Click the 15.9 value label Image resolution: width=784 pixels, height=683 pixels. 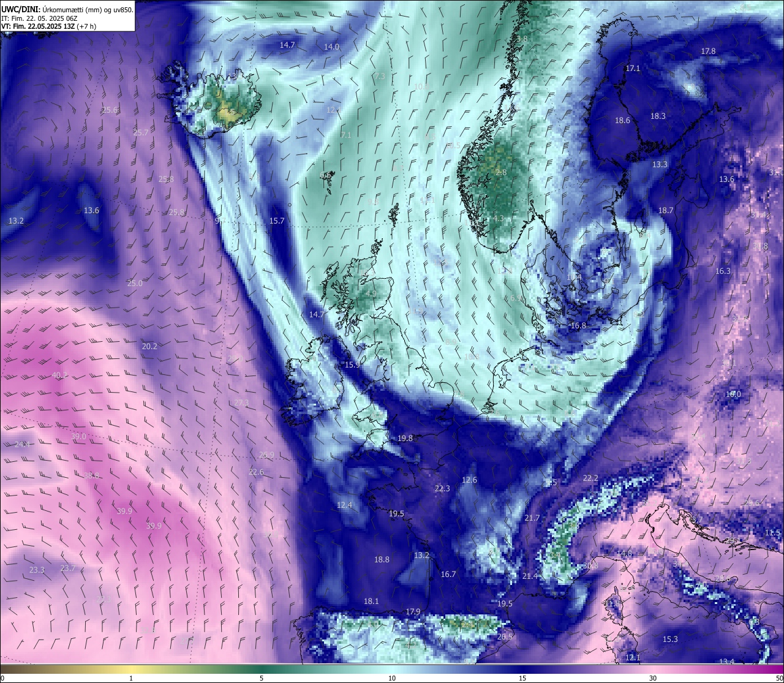click(x=352, y=364)
